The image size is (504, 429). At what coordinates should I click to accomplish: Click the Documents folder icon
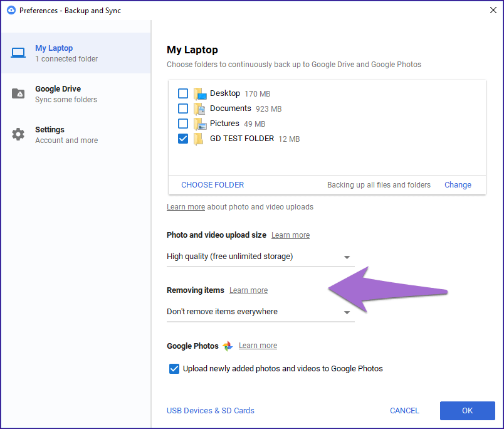tap(199, 109)
